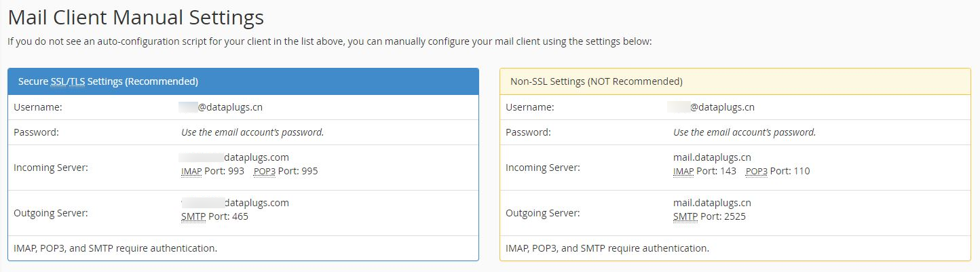
Task: Click the SMTP abbreviation beside Port 2525
Action: click(685, 217)
